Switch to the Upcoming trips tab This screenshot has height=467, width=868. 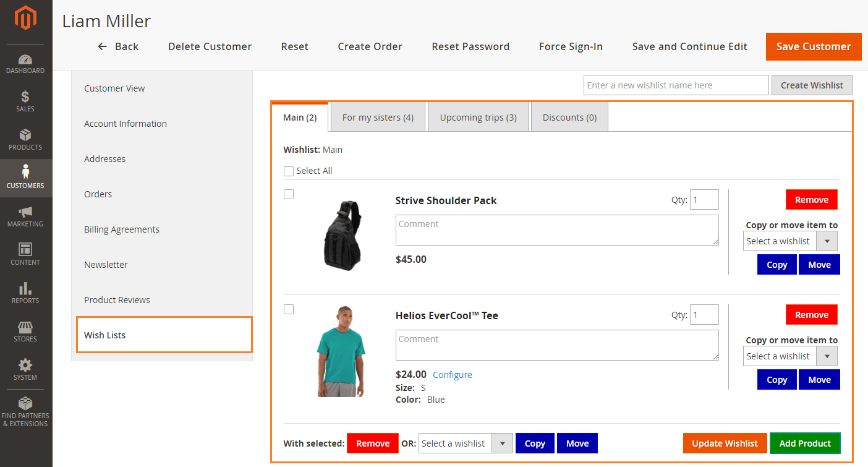pyautogui.click(x=478, y=118)
